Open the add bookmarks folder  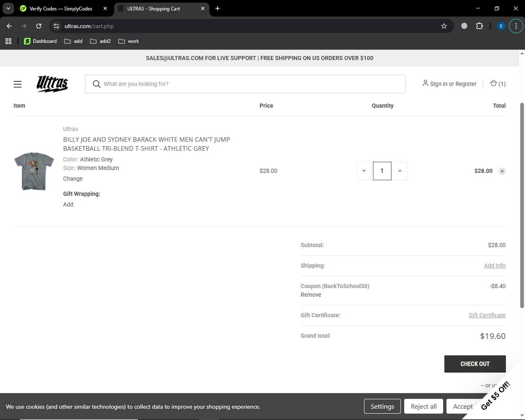point(73,41)
